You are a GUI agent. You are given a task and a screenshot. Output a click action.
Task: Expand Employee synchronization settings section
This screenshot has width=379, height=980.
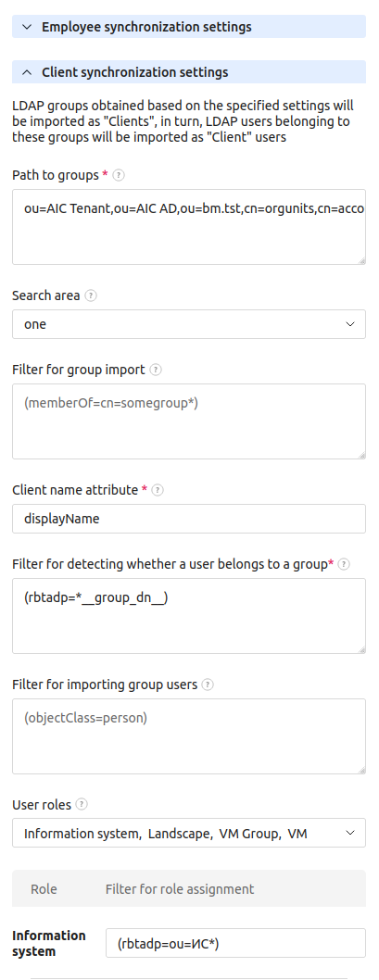(189, 27)
